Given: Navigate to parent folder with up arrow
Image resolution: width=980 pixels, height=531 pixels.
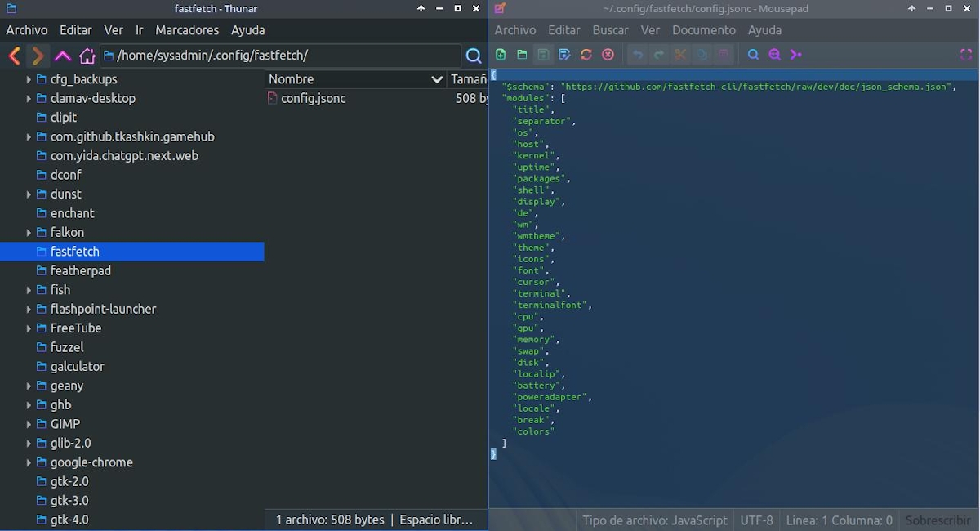Looking at the screenshot, I should point(63,56).
